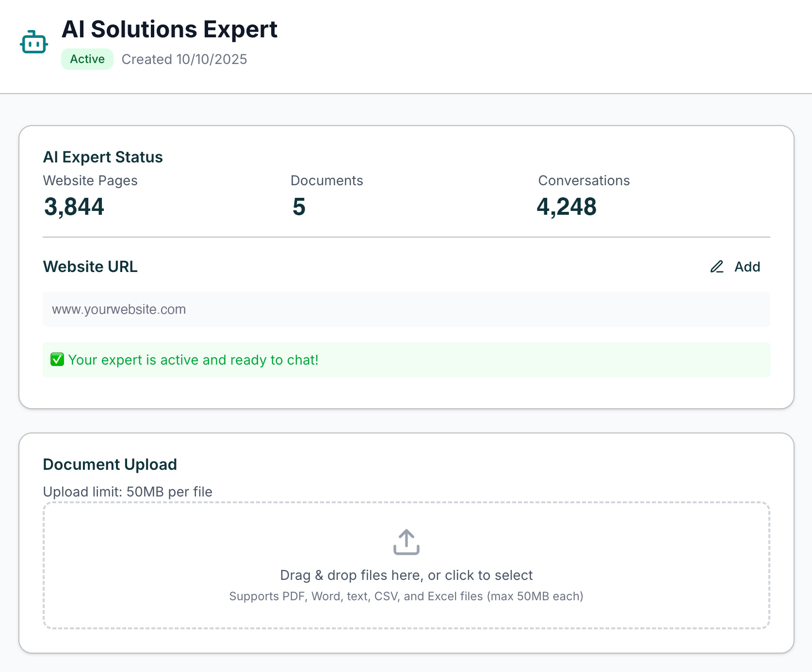Click the green Active status badge
The image size is (812, 672).
tap(87, 59)
